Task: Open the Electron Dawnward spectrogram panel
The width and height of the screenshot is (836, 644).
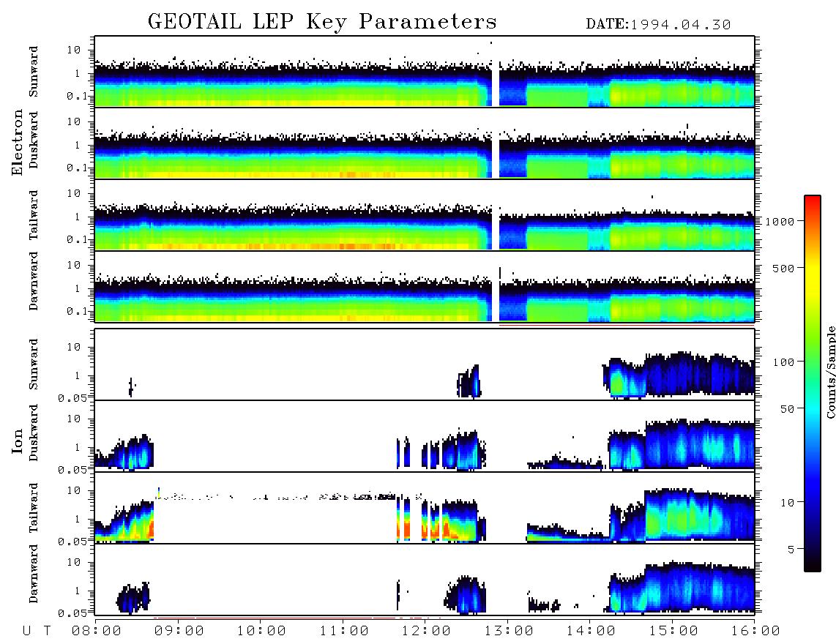Action: tap(425, 286)
